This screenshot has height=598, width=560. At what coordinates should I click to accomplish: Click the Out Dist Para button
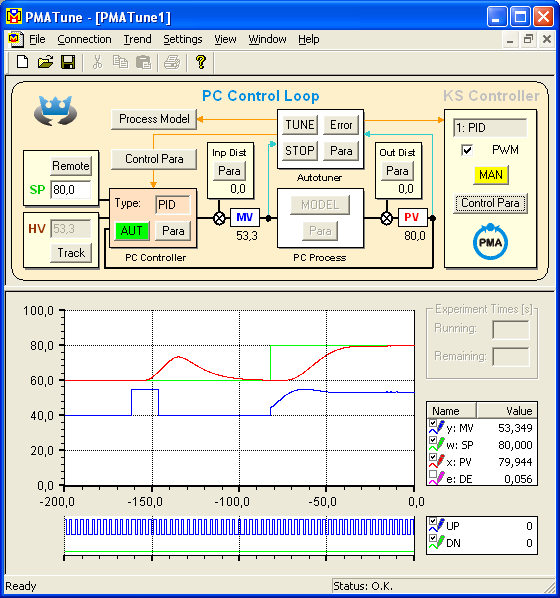point(397,171)
